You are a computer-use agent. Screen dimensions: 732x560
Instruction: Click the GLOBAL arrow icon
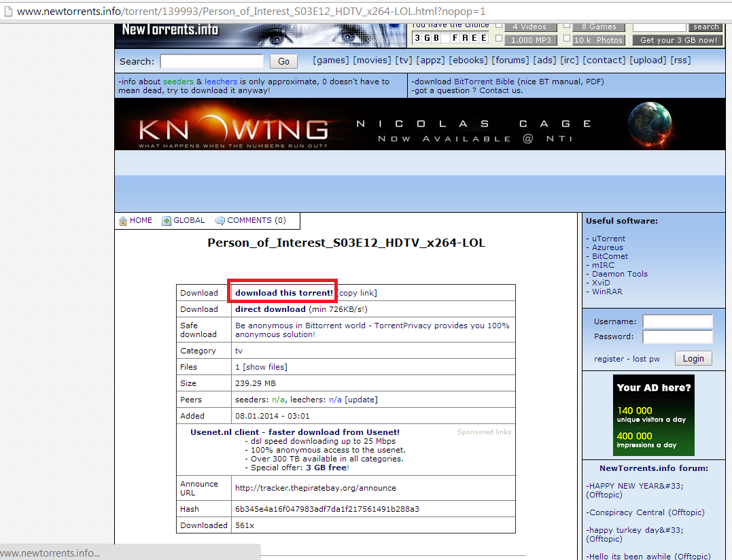(x=167, y=221)
